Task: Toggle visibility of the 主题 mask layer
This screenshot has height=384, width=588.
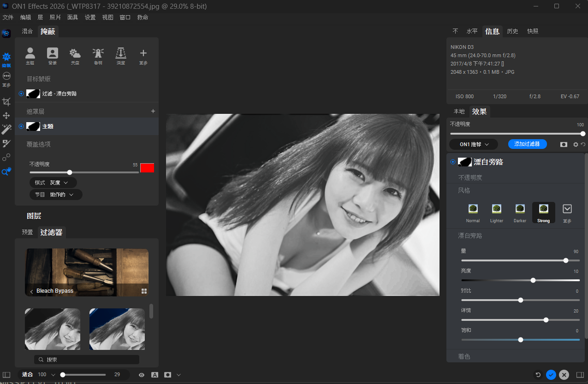Action: pos(21,126)
